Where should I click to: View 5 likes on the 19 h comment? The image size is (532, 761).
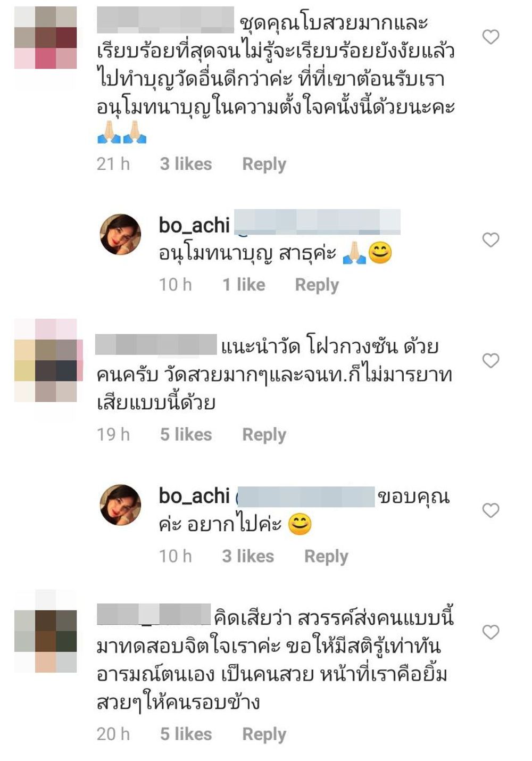coord(186,434)
